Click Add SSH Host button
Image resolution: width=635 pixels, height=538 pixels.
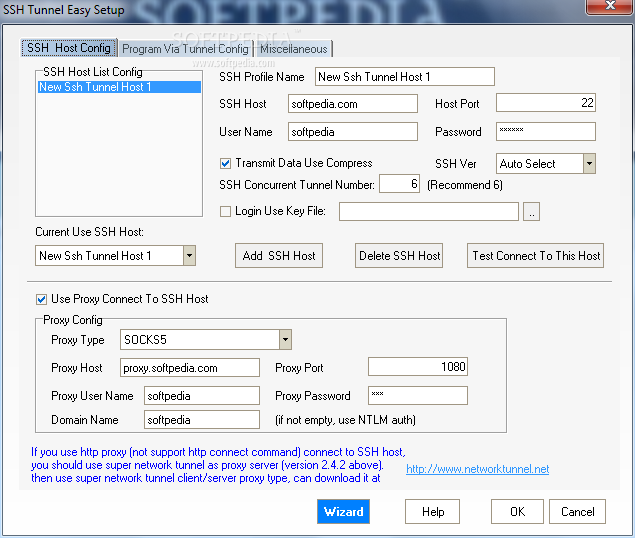[x=279, y=256]
